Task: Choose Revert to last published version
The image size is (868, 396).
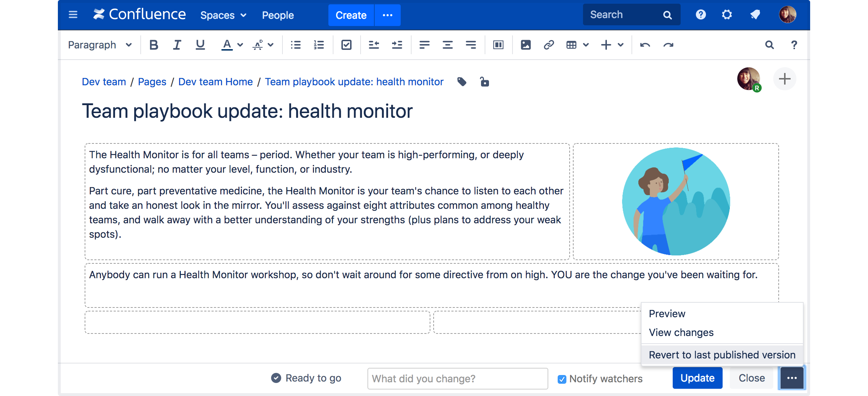Action: tap(722, 355)
